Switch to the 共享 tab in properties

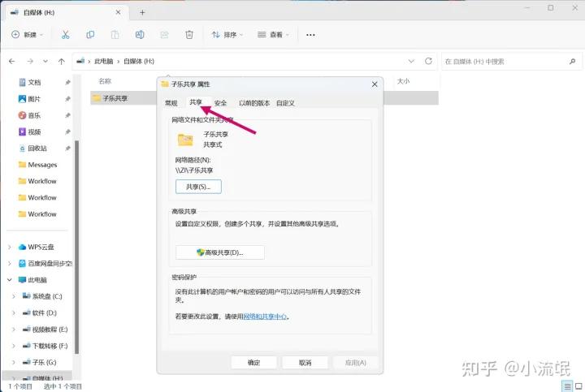[196, 102]
